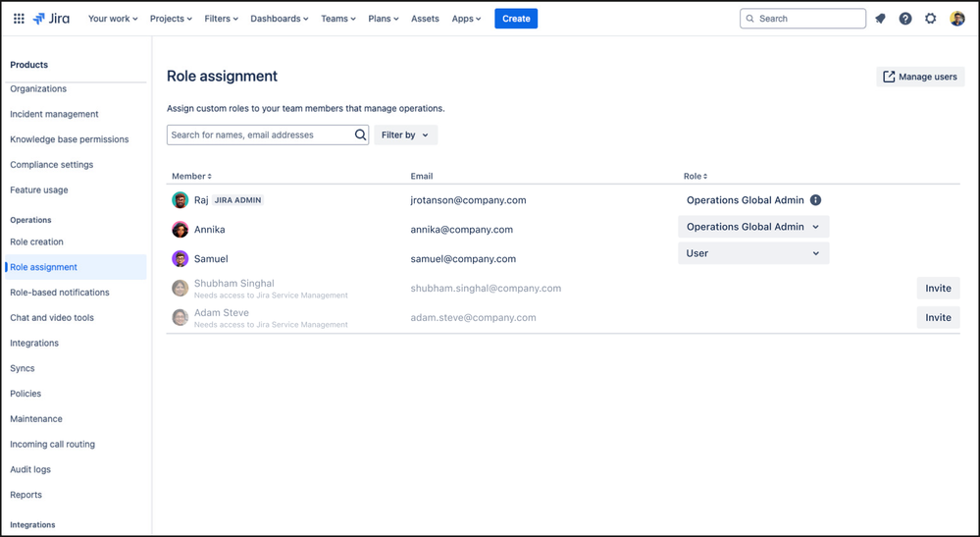This screenshot has width=980, height=537.
Task: Open the profile avatar in header
Action: point(956,19)
